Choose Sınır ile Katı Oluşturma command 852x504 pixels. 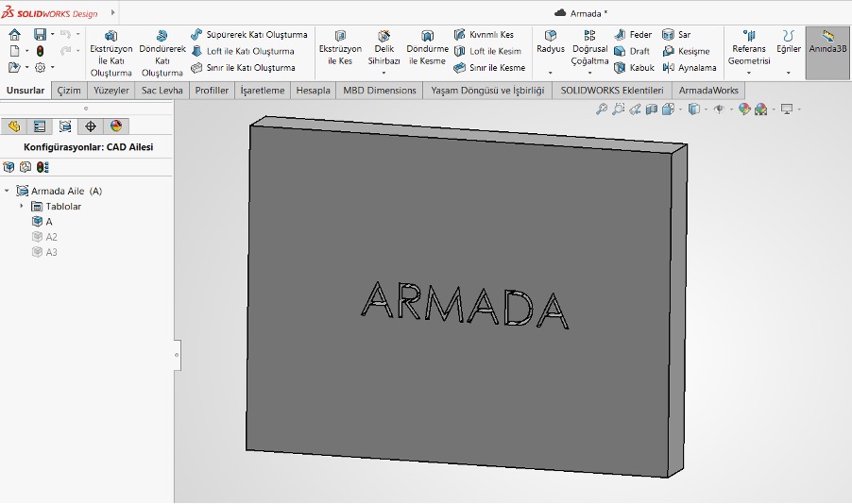click(243, 68)
